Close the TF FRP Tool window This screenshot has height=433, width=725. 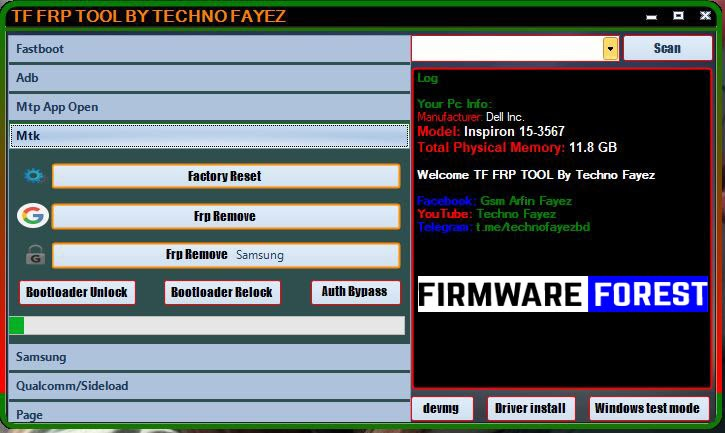click(705, 16)
